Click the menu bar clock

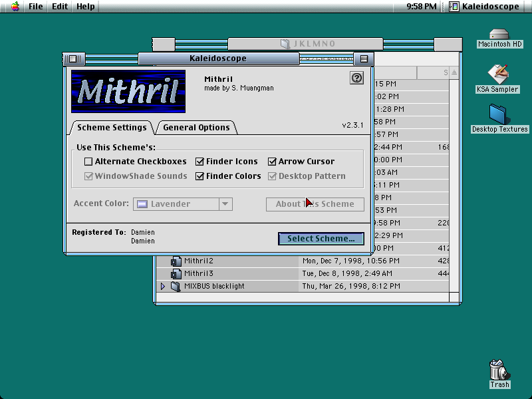tap(422, 6)
